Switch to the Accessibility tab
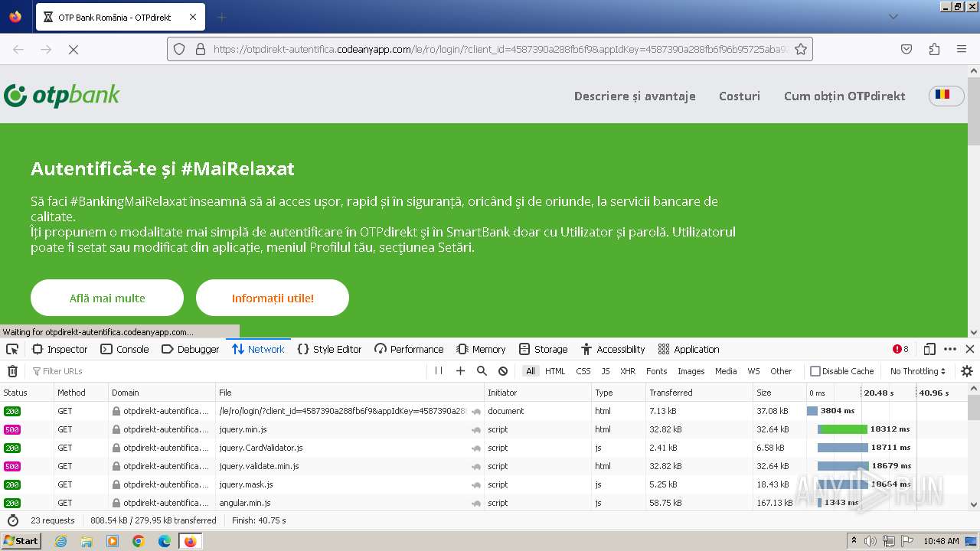Screen dimensions: 980x551 tap(612, 349)
